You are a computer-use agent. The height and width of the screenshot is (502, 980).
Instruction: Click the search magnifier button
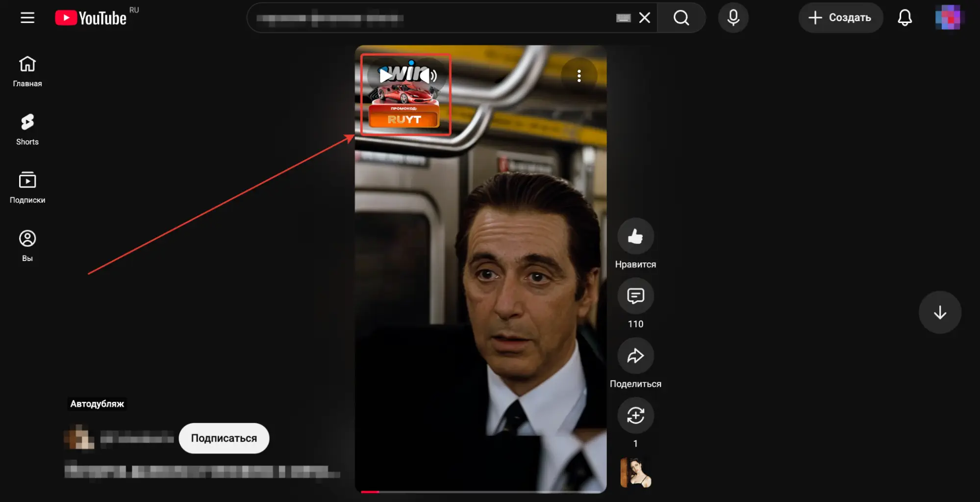click(681, 18)
